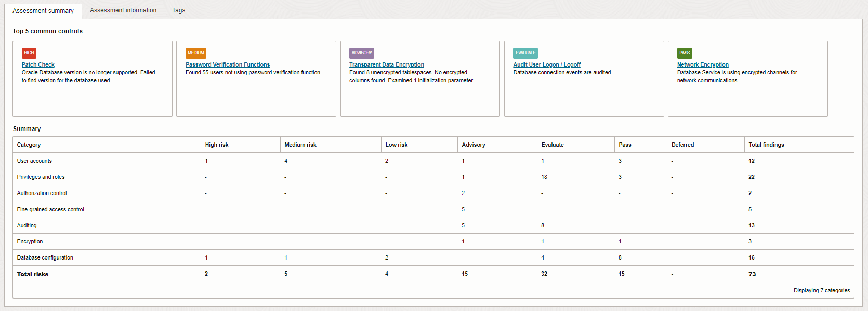Screen dimensions: 868x311
Task: Click total findings 22 for Privileges and roles
Action: click(752, 177)
